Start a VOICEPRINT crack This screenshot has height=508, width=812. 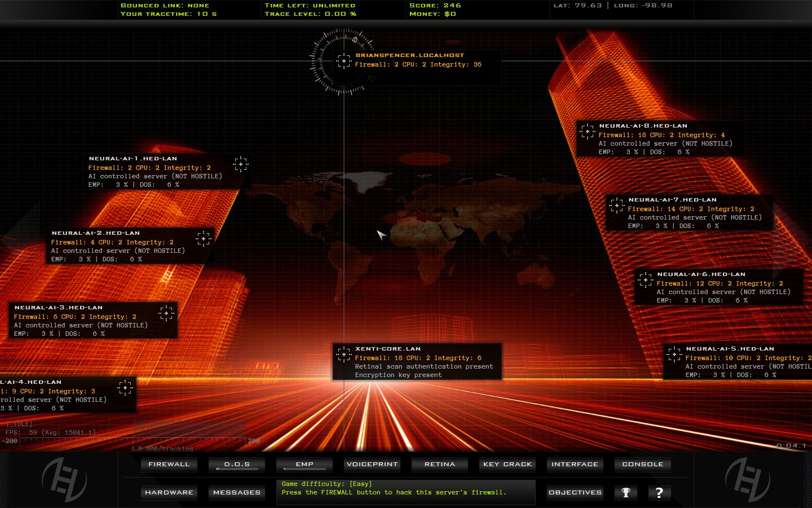point(372,464)
